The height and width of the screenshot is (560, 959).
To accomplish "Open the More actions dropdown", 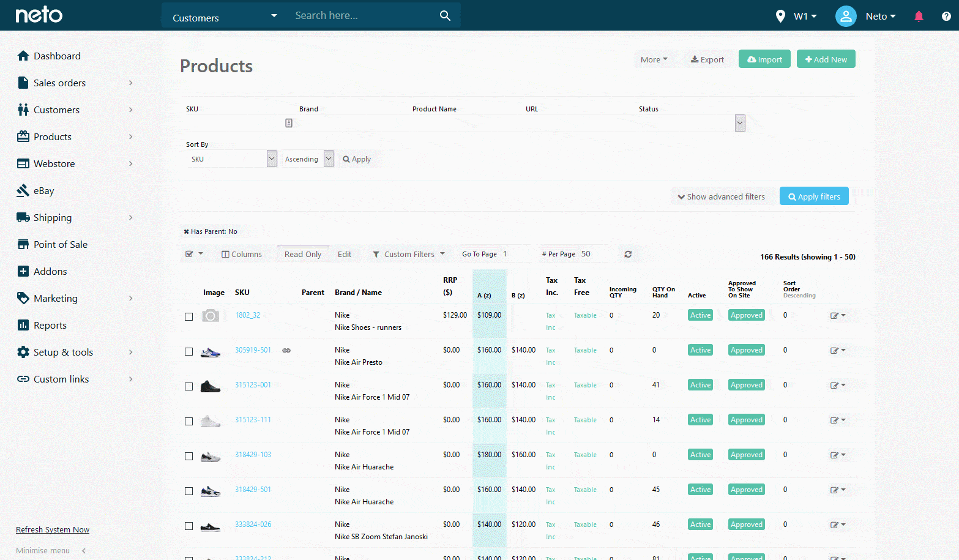I will 654,59.
